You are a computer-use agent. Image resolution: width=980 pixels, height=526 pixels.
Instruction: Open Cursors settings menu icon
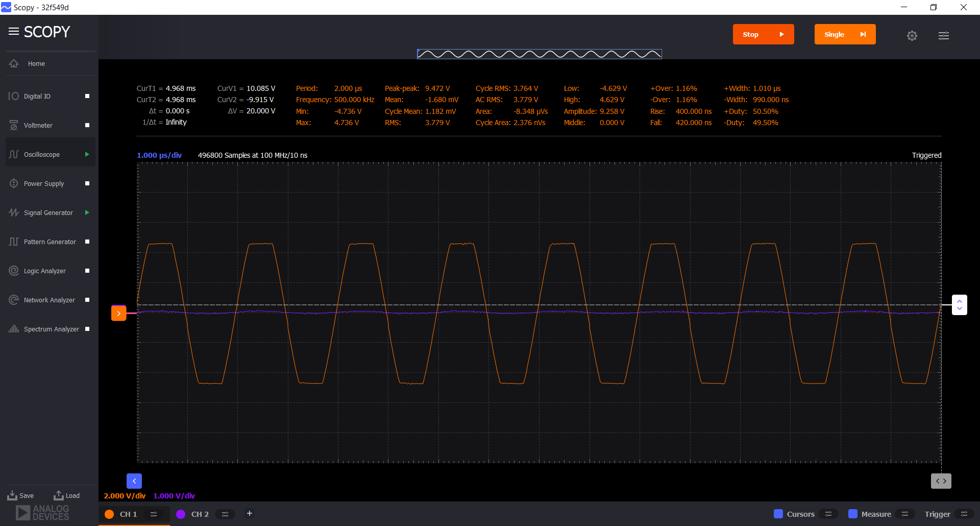point(828,514)
